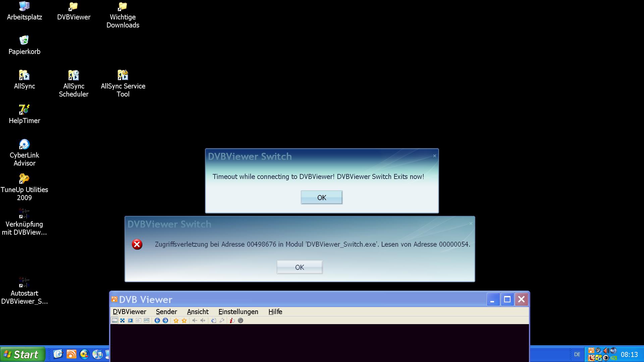Viewport: 644px width, 362px height.
Task: Click the second star favorite icon
Action: 184,320
